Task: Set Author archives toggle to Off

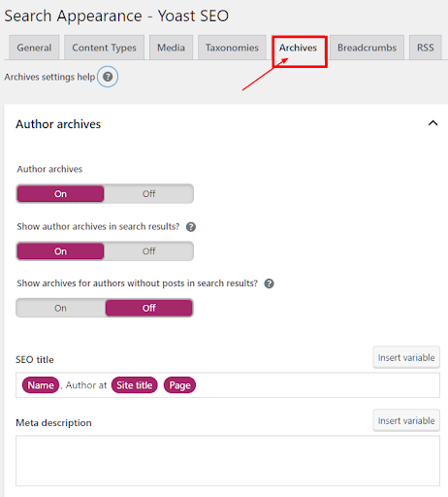Action: click(x=148, y=194)
